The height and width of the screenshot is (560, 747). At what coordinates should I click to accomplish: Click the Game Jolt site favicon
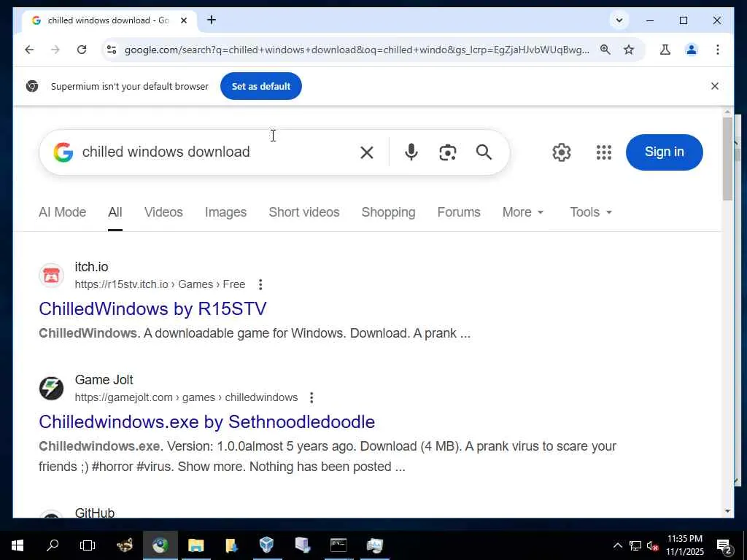click(51, 389)
